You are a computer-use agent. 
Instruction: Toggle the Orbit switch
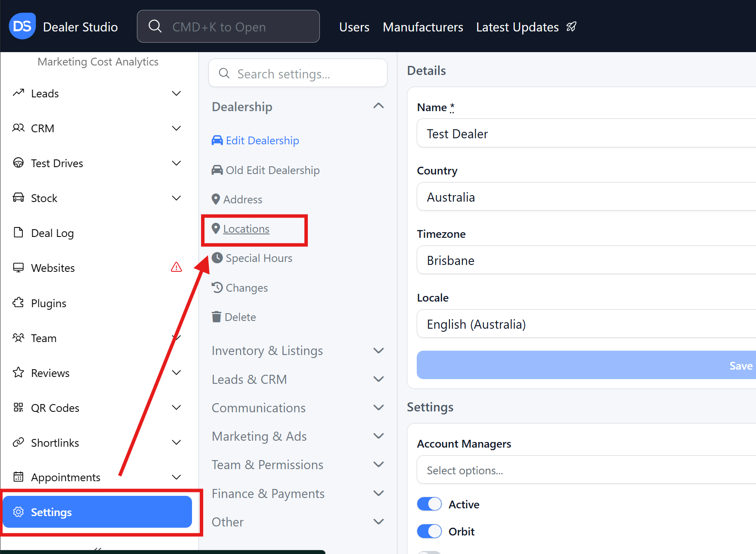click(x=429, y=531)
